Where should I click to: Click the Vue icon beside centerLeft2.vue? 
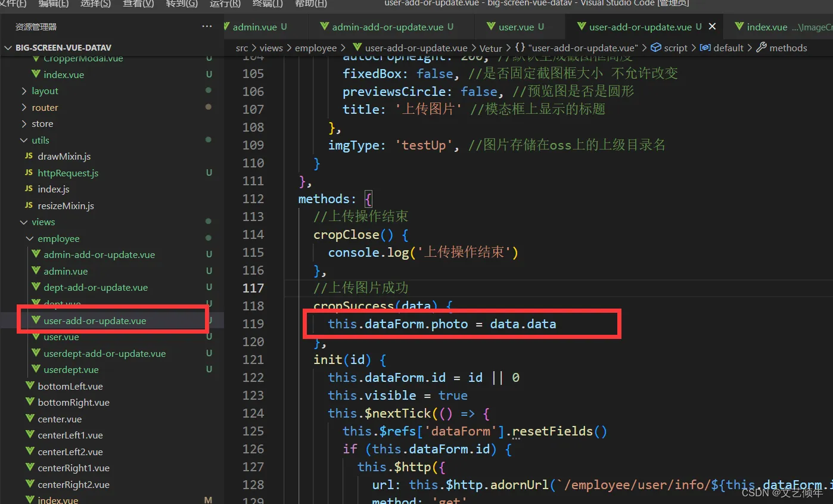click(x=30, y=452)
